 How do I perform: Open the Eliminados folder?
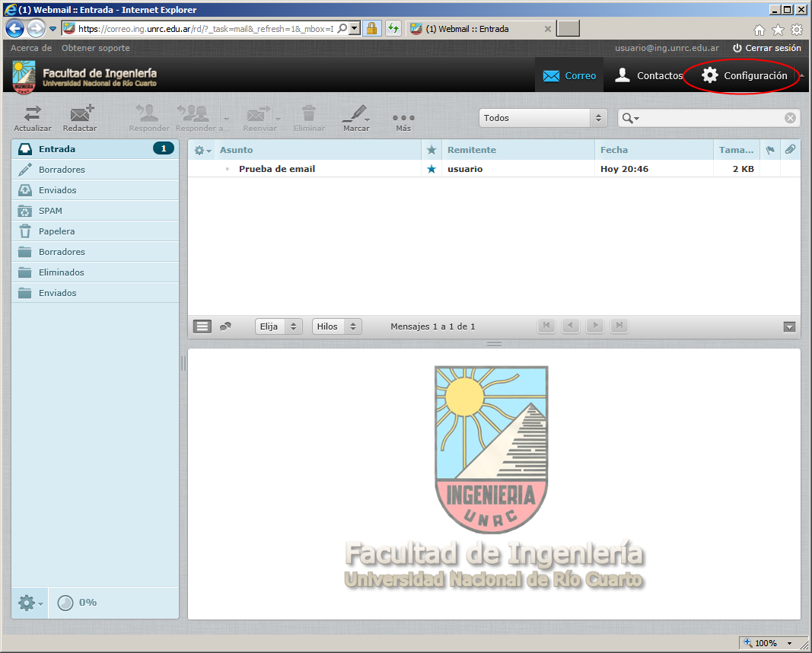[95, 272]
